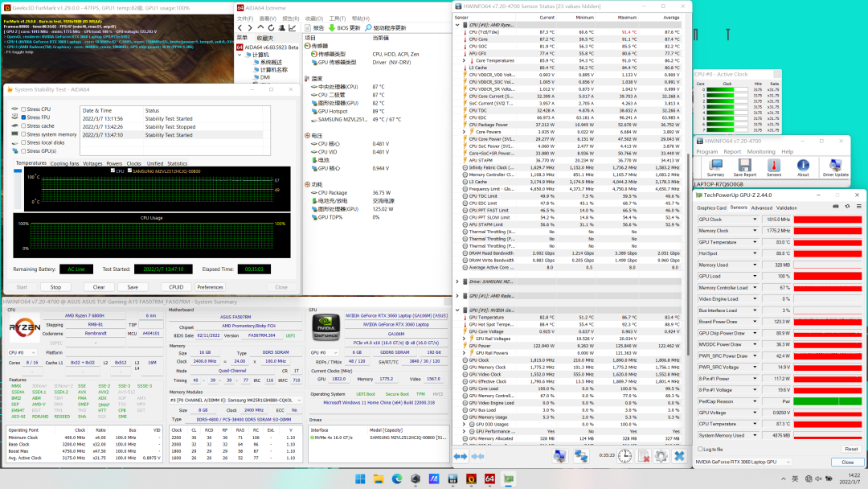868x489 pixels.
Task: Click Stop button in stability test
Action: coord(56,287)
